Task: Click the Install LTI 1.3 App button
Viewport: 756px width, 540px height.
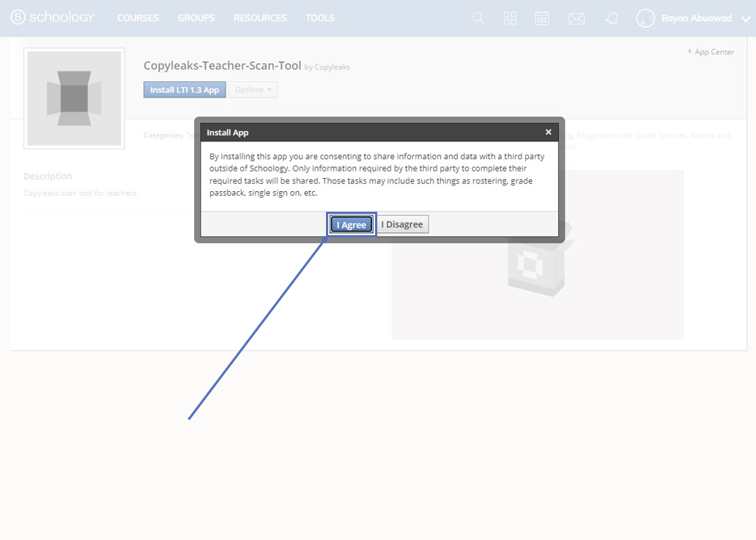Action: pos(185,89)
